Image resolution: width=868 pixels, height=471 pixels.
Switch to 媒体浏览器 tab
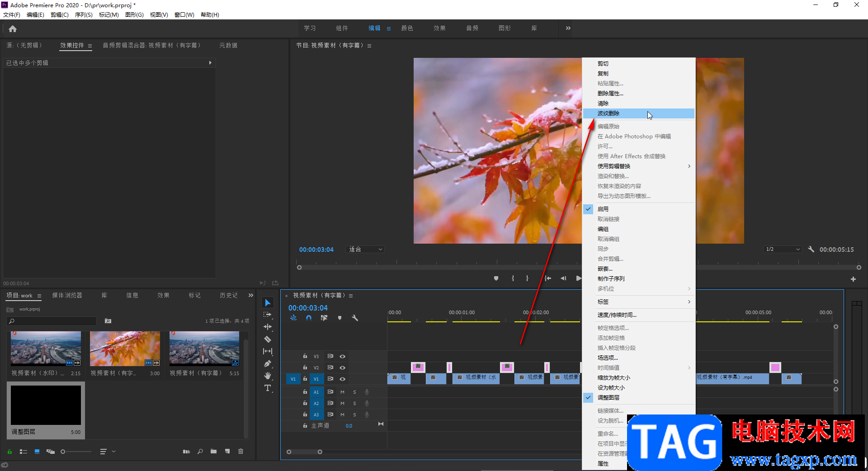(67, 295)
